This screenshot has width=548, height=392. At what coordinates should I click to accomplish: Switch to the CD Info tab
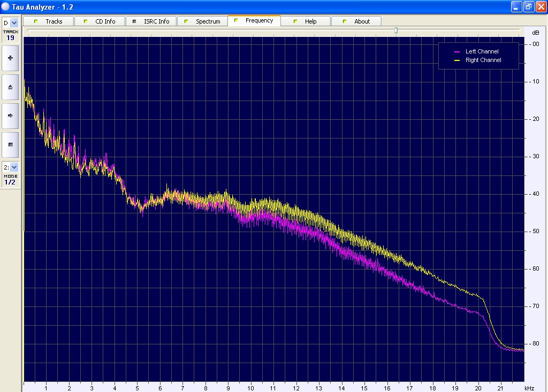point(105,21)
